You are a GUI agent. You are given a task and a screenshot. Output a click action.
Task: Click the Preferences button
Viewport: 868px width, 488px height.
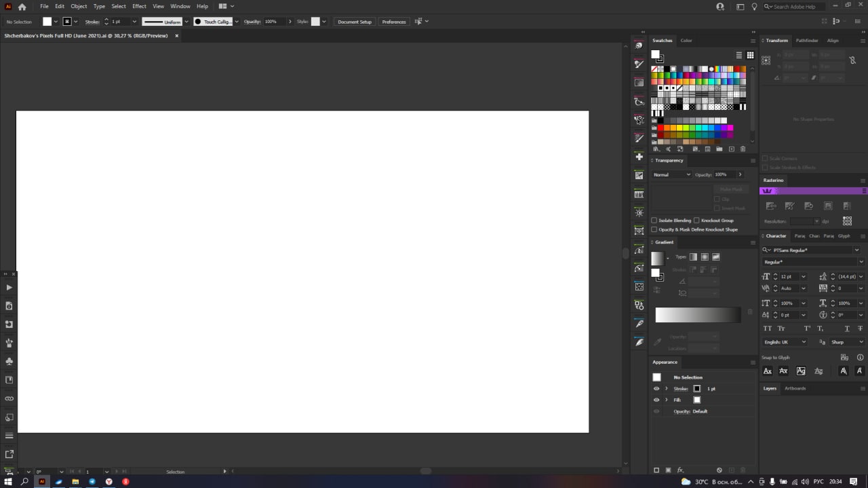pos(393,22)
